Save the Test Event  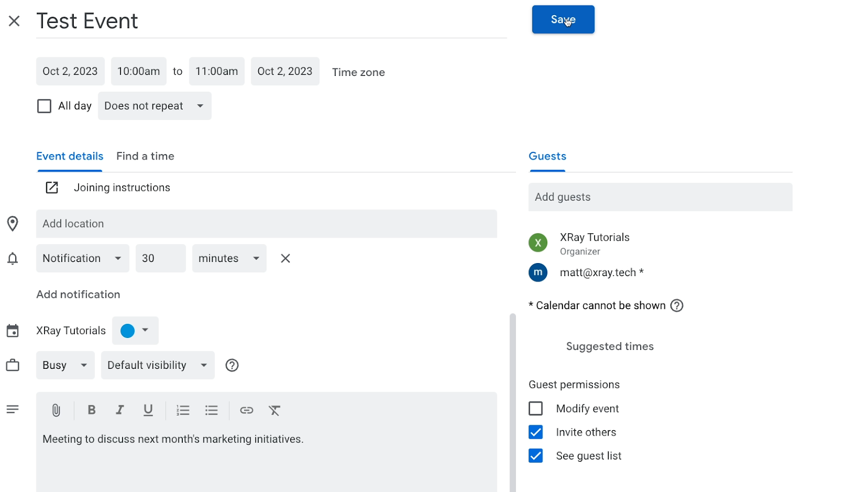tap(563, 20)
